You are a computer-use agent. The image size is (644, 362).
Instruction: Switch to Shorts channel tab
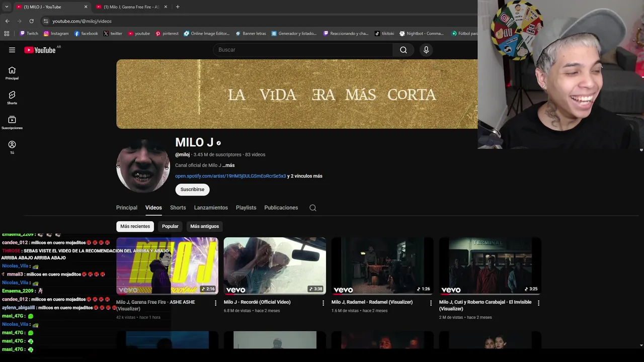178,208
